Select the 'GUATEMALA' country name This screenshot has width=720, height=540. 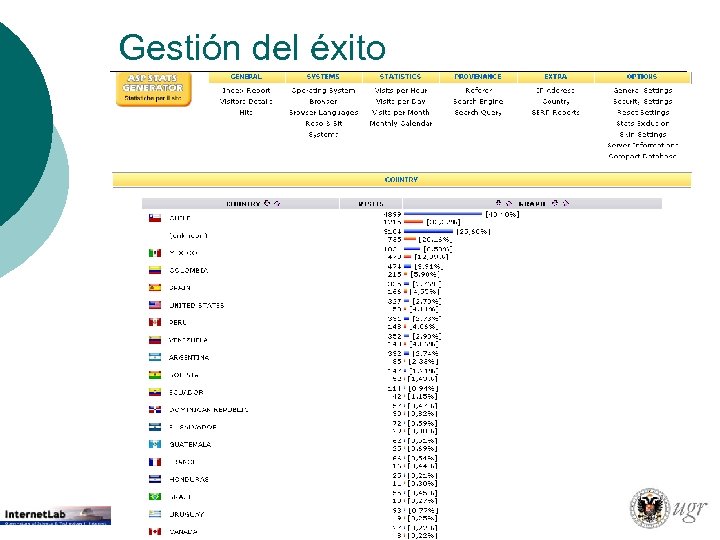pos(190,444)
